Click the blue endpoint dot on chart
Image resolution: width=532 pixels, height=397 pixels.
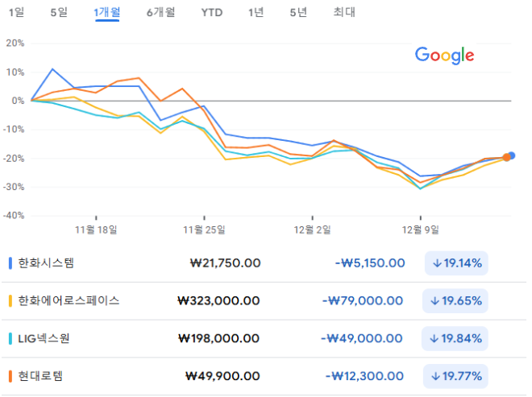[512, 155]
